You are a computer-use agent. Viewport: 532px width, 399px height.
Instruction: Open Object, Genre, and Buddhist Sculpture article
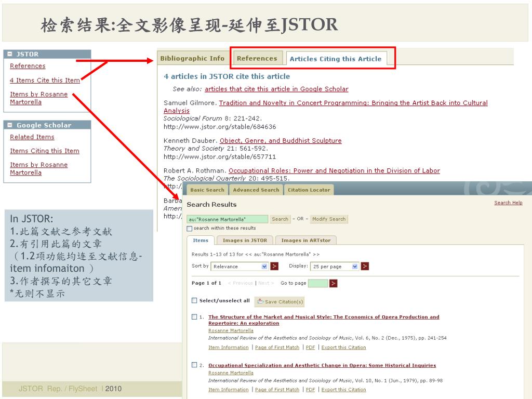281,140
